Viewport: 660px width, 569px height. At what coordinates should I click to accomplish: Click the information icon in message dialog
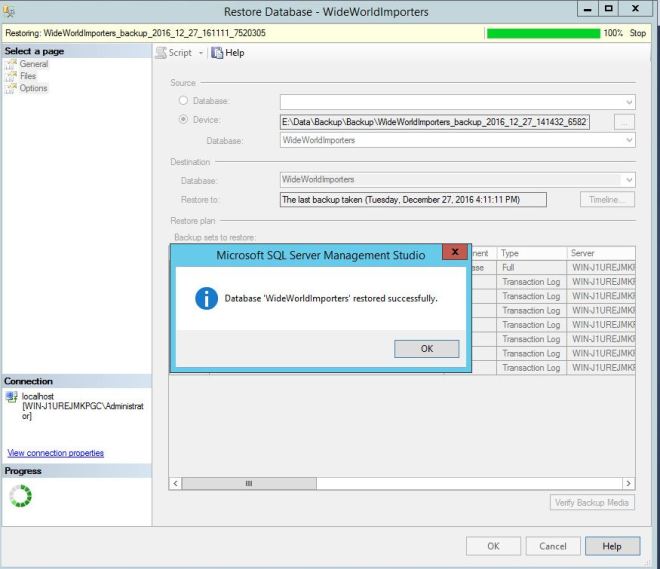[x=206, y=298]
